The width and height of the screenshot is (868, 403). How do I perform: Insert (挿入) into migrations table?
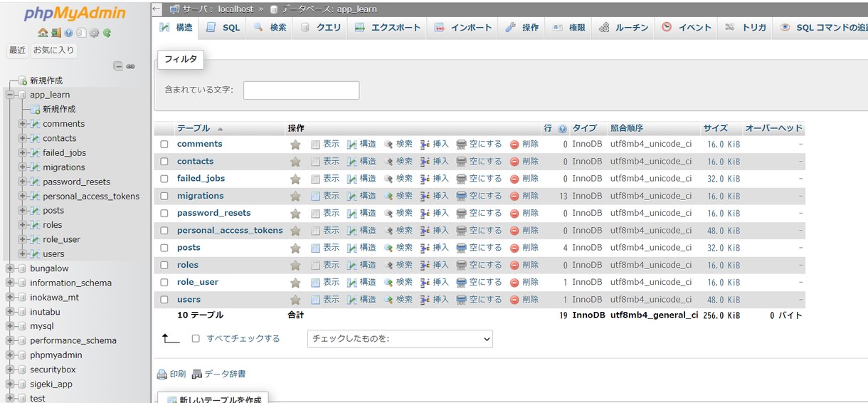click(x=435, y=196)
